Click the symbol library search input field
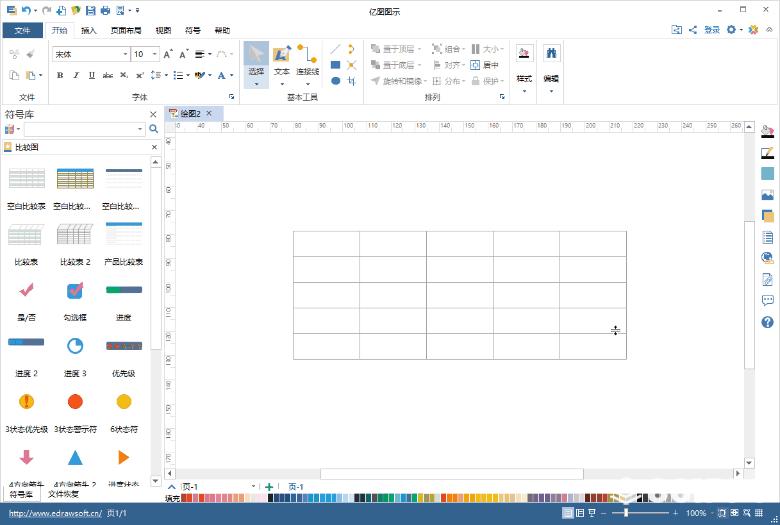 [x=80, y=129]
